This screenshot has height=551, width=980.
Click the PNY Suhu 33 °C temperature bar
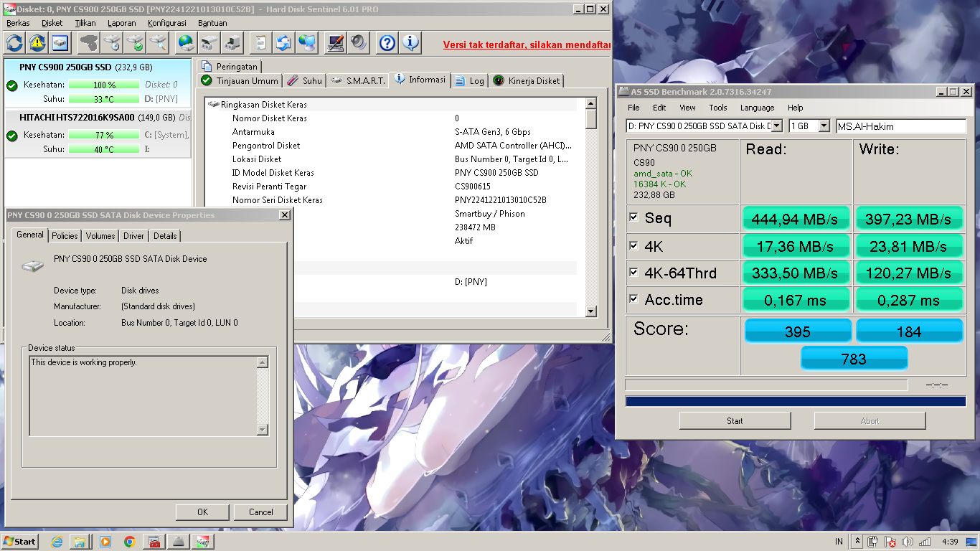(x=104, y=99)
